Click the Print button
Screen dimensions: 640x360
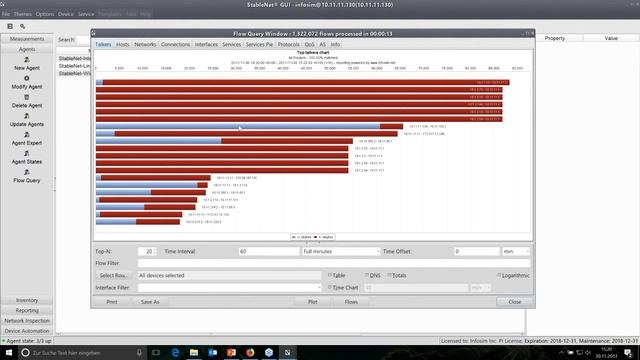tap(112, 302)
